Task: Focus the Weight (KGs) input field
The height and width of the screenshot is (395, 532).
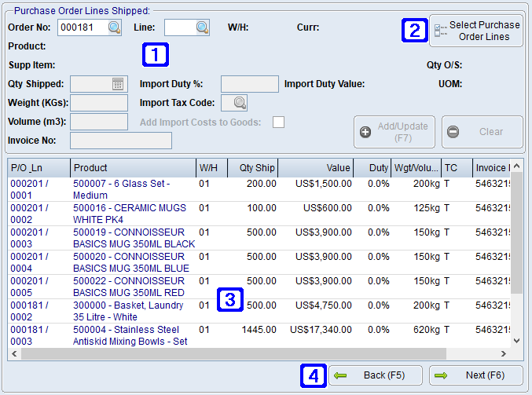Action: (99, 103)
